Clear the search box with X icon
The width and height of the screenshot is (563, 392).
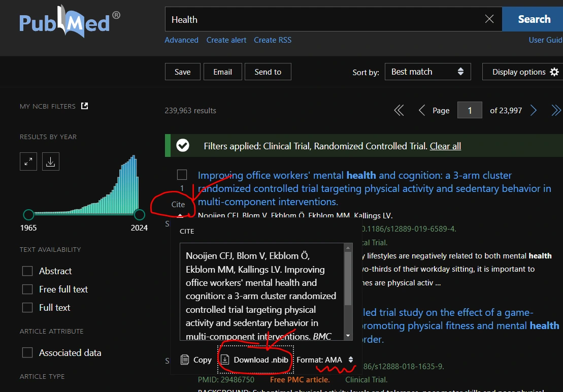[489, 19]
